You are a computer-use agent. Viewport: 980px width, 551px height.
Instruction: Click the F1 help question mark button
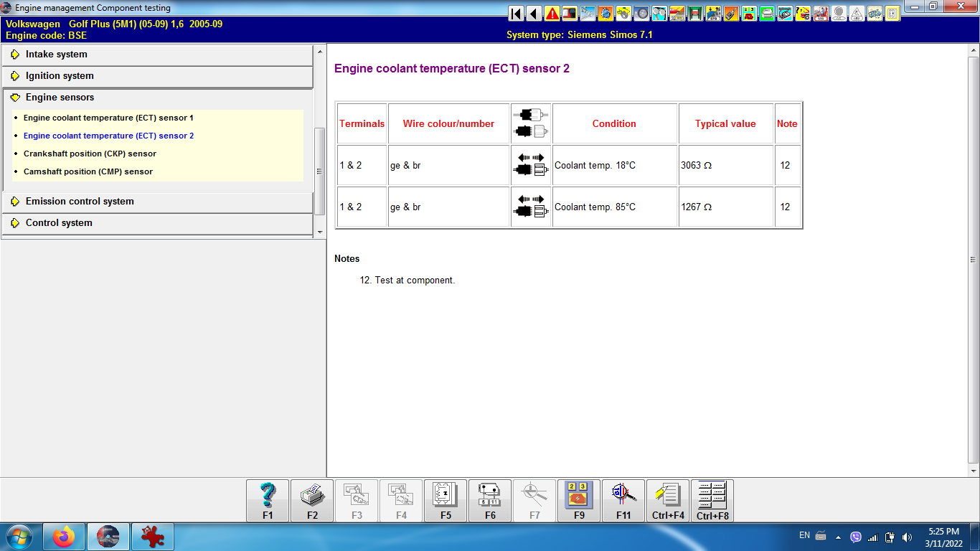268,500
